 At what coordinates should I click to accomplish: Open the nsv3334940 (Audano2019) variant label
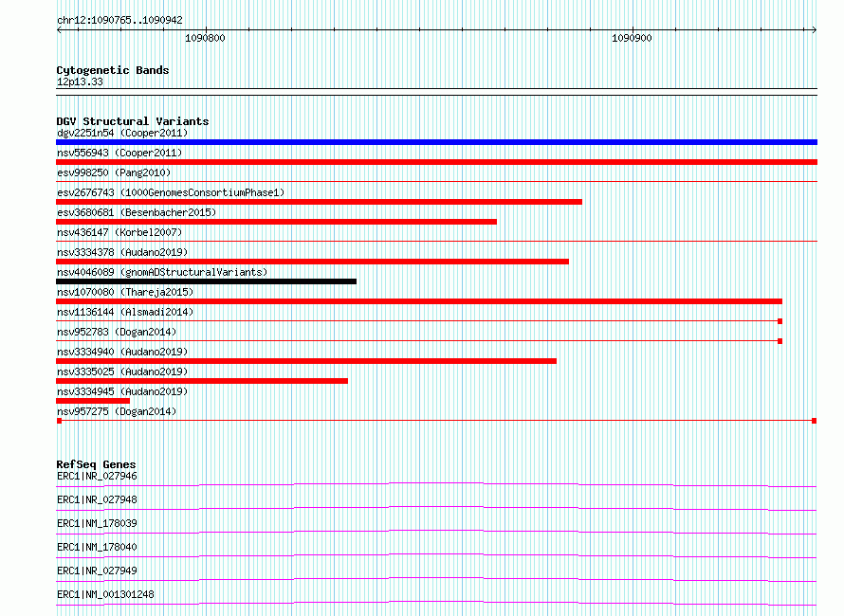[x=122, y=352]
